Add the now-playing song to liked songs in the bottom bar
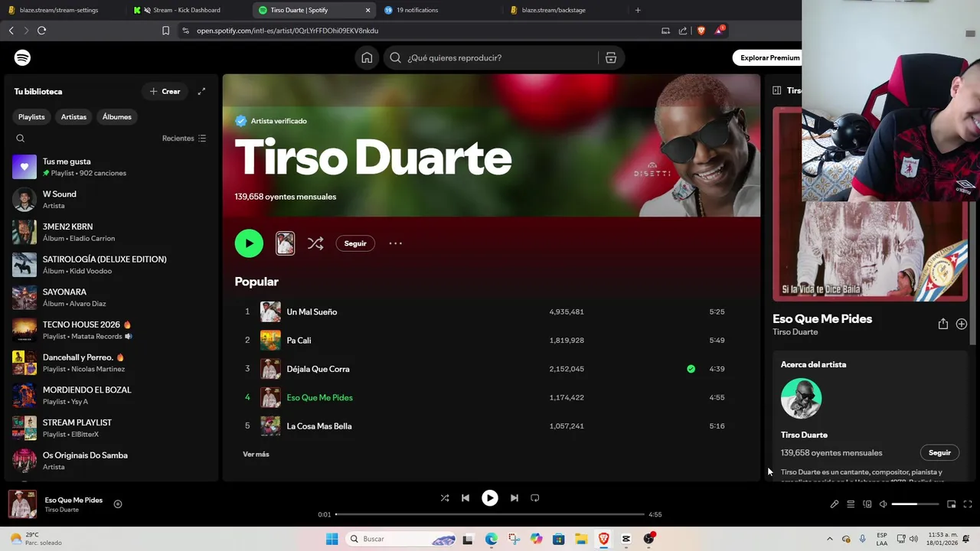The width and height of the screenshot is (980, 551). 118,504
